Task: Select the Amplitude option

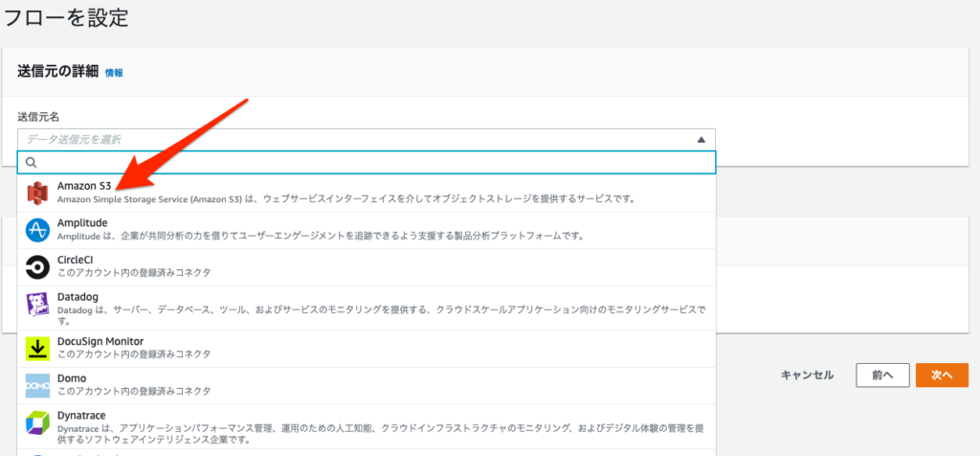Action: [367, 230]
